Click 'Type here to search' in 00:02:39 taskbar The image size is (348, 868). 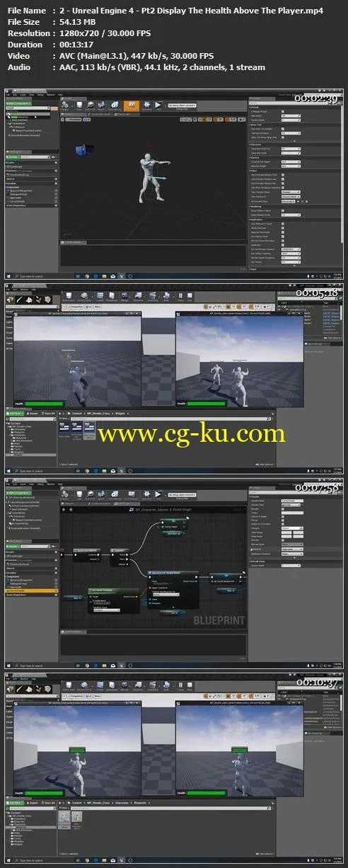point(32,275)
